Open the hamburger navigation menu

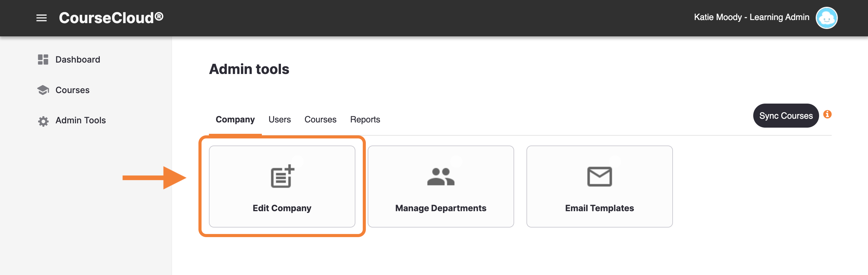tap(42, 18)
